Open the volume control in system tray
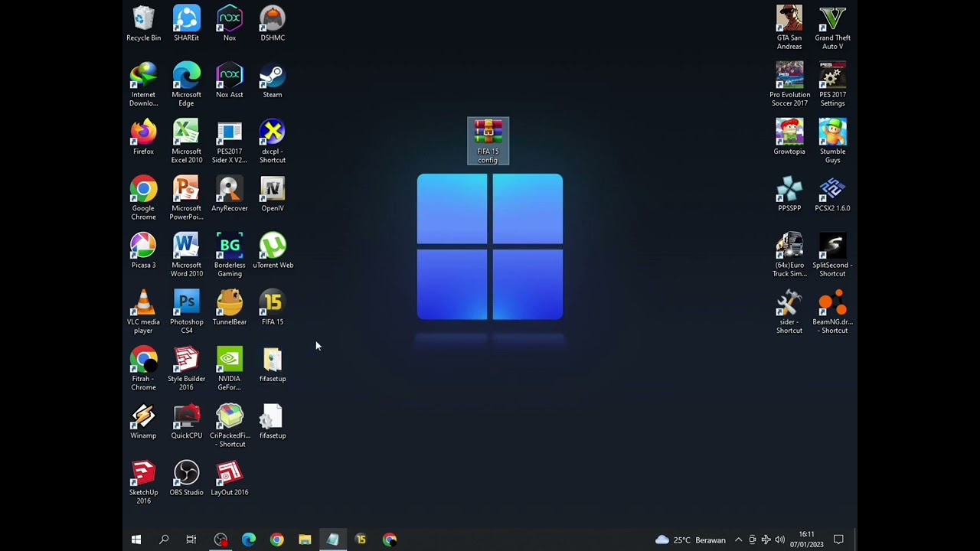The image size is (980, 551). point(779,540)
